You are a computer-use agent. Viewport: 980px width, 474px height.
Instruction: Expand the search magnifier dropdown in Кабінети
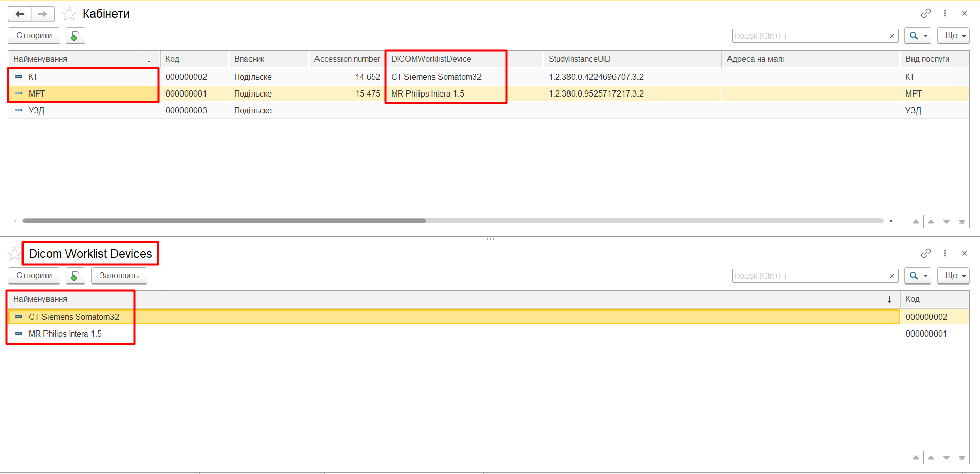(x=918, y=36)
